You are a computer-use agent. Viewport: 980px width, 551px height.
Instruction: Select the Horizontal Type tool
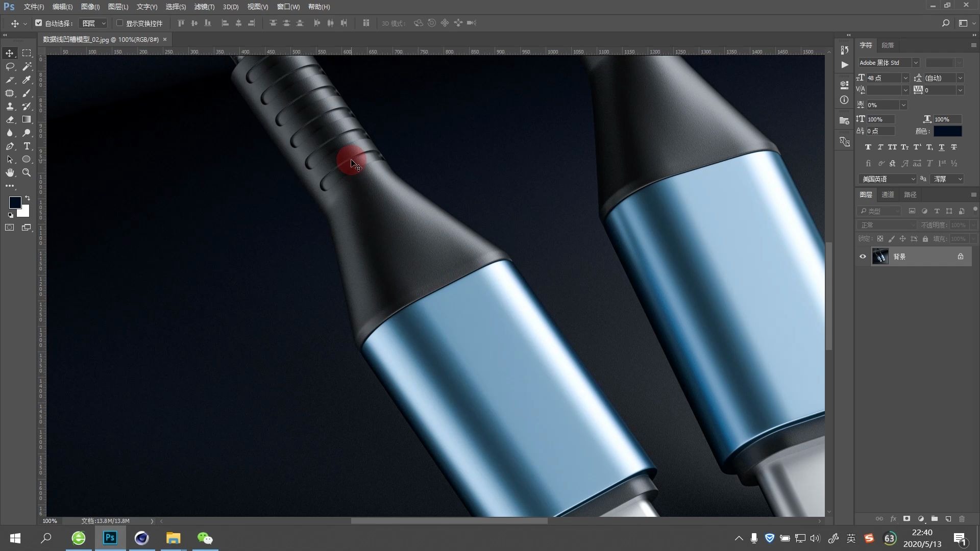click(x=27, y=146)
